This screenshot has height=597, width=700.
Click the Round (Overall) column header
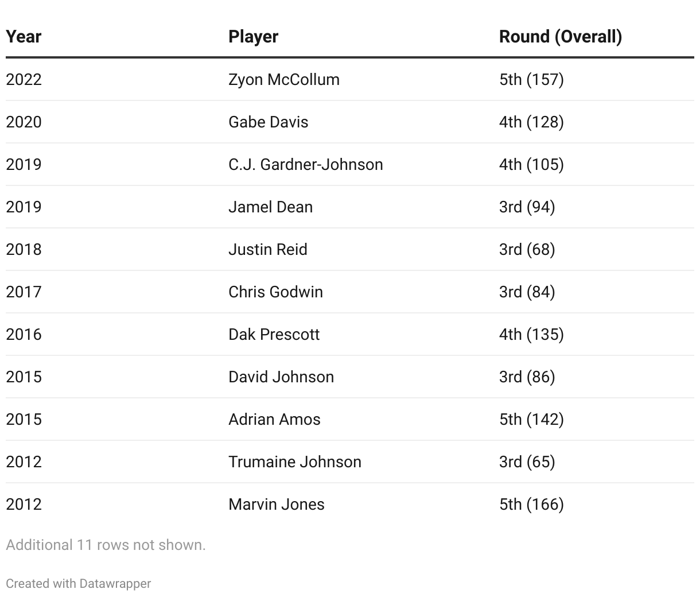[x=560, y=37]
